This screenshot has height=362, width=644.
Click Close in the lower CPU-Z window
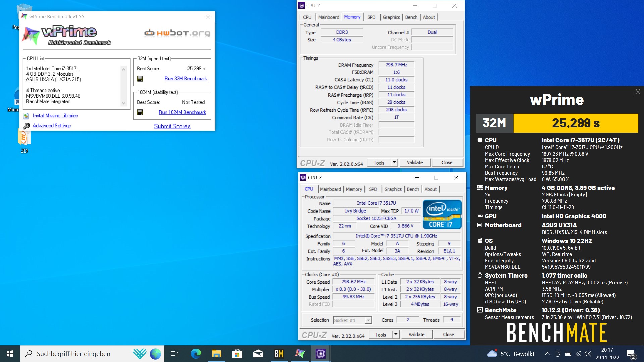point(448,335)
